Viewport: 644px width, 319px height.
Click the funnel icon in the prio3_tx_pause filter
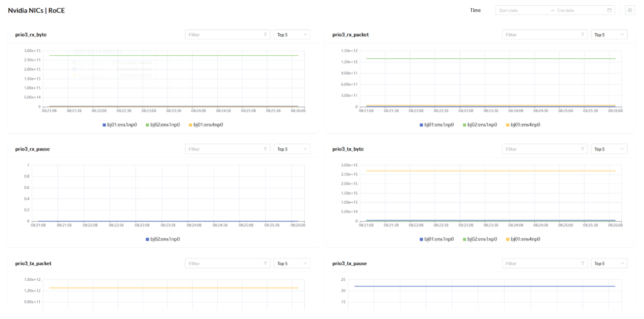[582, 264]
